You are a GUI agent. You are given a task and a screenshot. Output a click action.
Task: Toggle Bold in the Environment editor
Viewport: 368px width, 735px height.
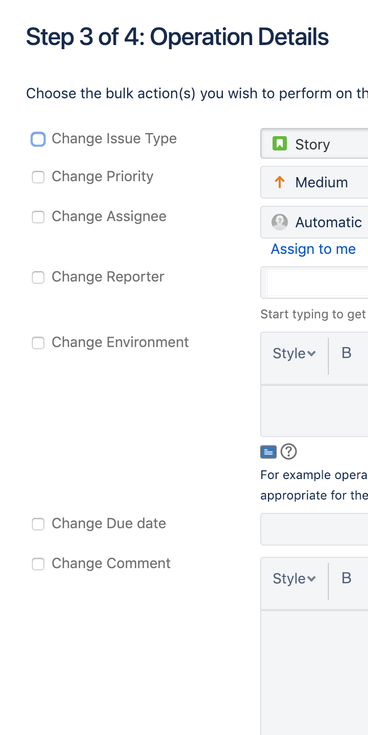coord(346,353)
